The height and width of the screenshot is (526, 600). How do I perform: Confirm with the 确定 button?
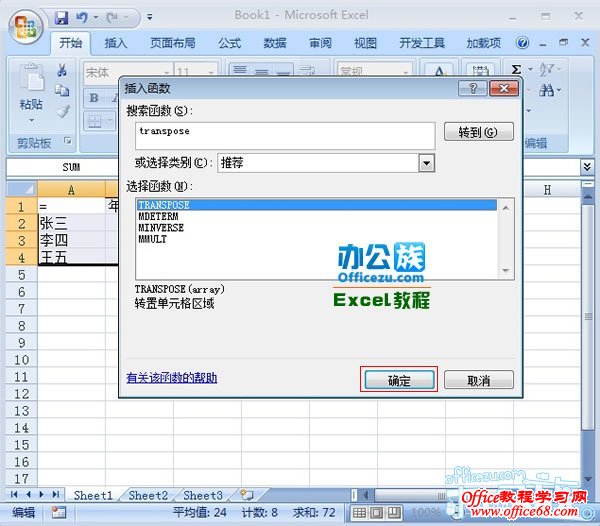(399, 380)
